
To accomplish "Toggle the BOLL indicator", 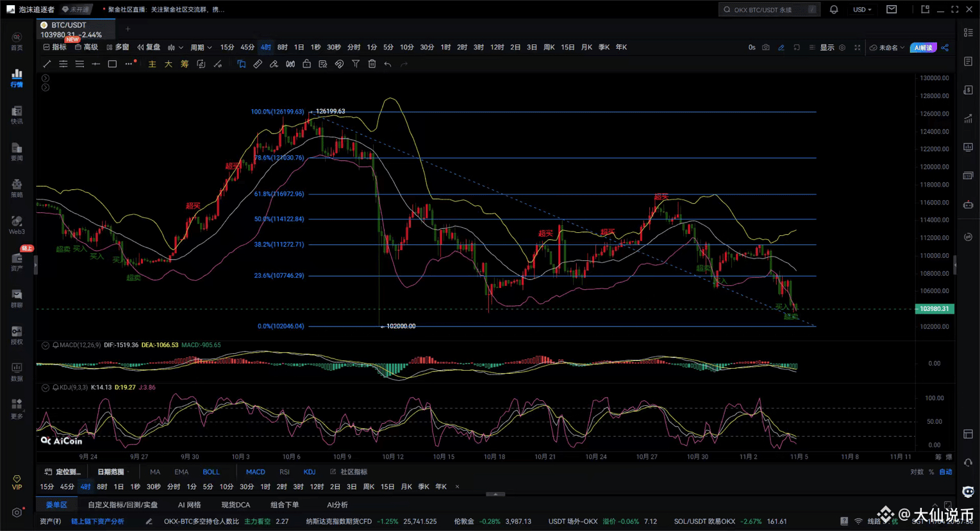I will (x=211, y=472).
